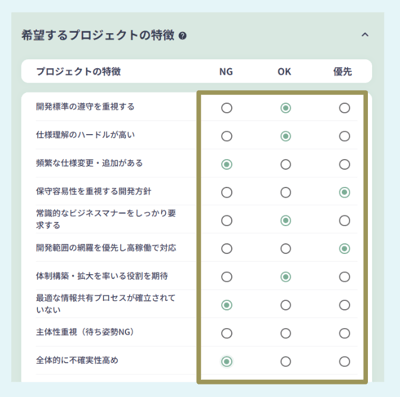This screenshot has width=400, height=397.
Task: Select NG for 主体性重視（待ち姿勢NG）
Action: point(227,333)
